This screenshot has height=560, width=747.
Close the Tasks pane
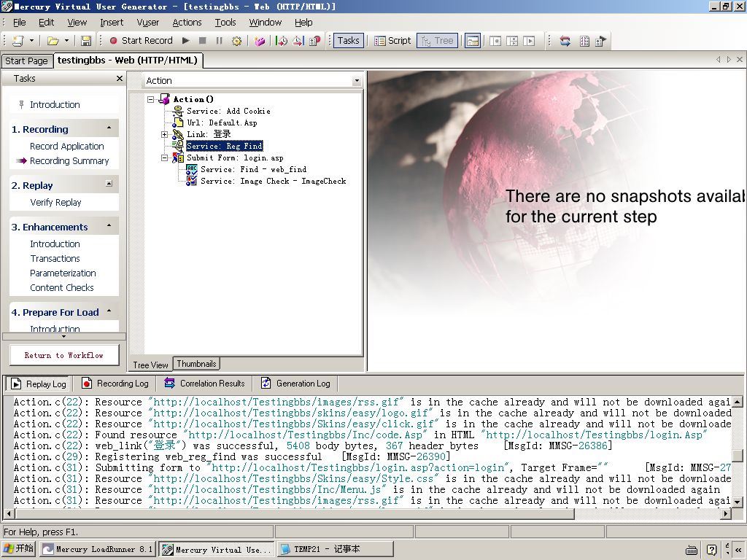point(120,79)
